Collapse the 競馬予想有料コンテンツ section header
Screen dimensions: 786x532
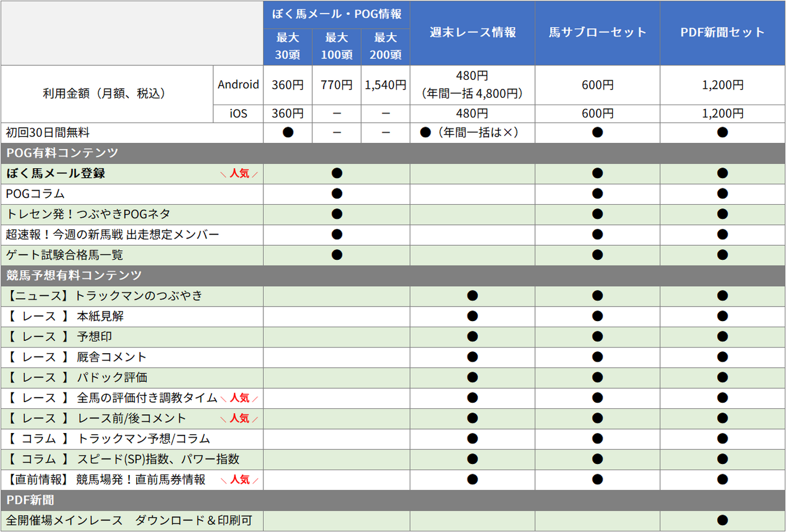(73, 276)
